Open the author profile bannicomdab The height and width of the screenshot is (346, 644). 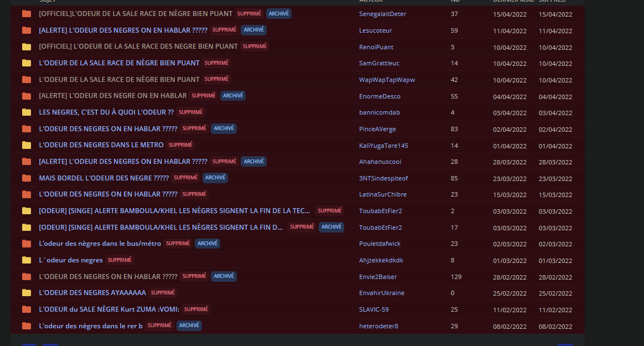coord(380,112)
